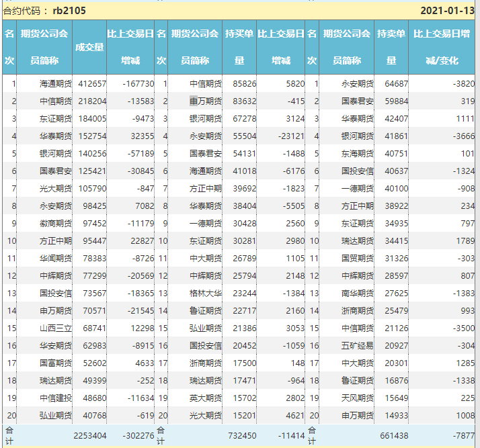Click long position value 83632
The height and width of the screenshot is (448, 480).
pos(244,101)
